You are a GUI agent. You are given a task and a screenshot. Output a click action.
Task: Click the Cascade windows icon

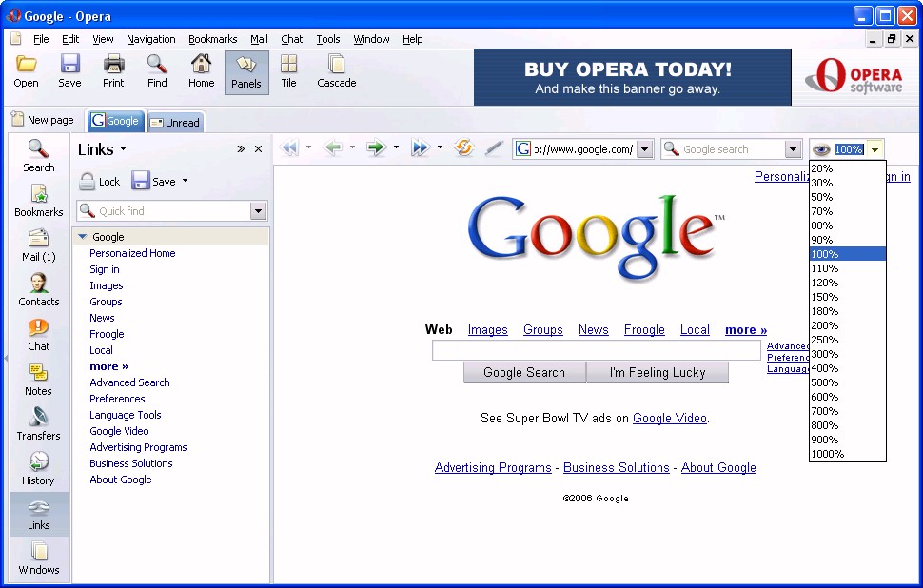coord(336,71)
